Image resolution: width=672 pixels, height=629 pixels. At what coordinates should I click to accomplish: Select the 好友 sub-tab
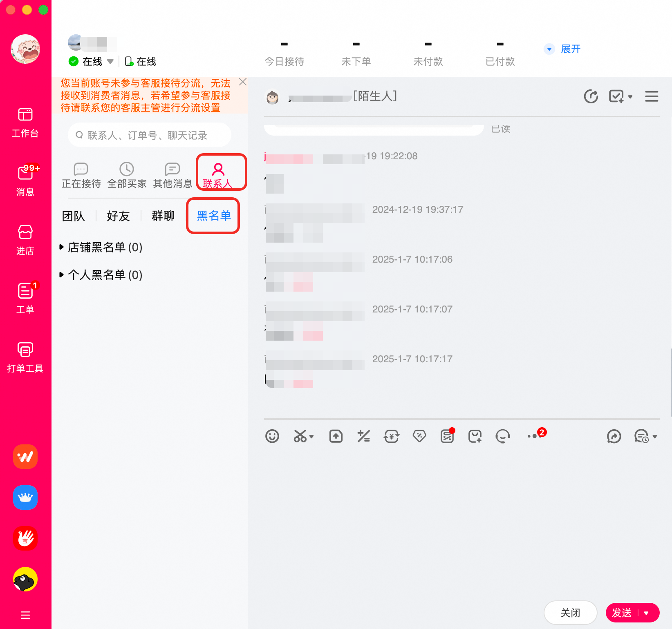tap(118, 216)
